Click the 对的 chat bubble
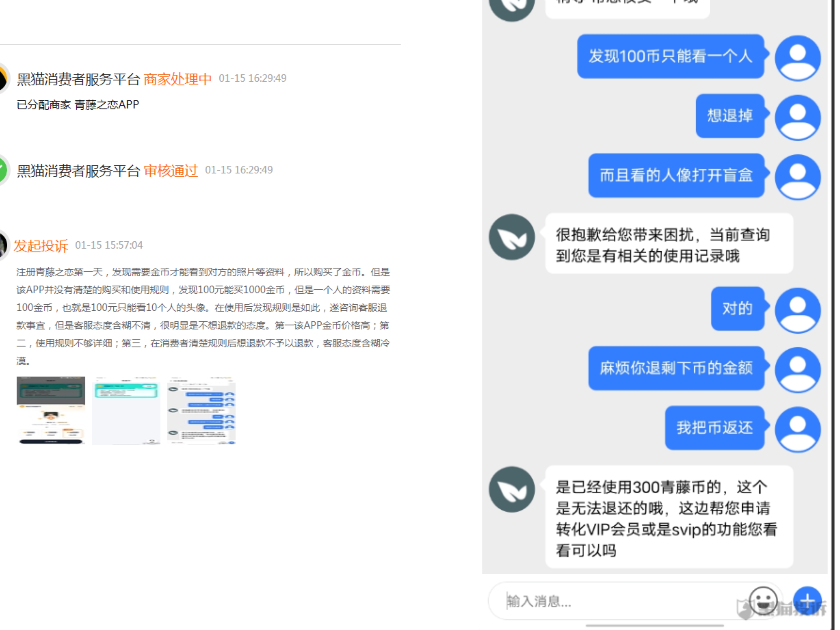Viewport: 840px width, 630px height. (x=737, y=308)
